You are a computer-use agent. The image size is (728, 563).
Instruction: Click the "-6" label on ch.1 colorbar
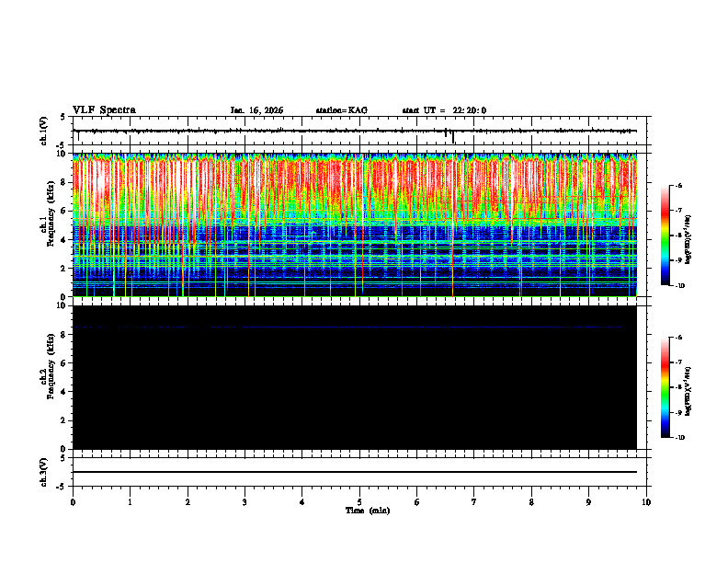click(x=678, y=185)
